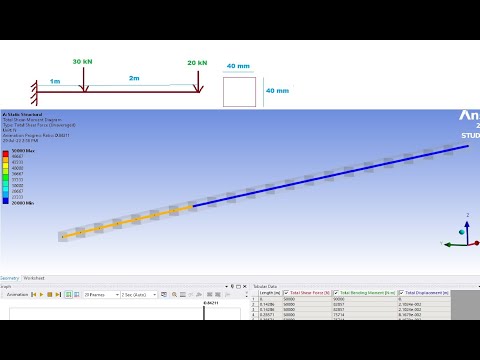Click the zoom magnifier icon in Graph toolbar
480x360 pixels.
(174, 295)
